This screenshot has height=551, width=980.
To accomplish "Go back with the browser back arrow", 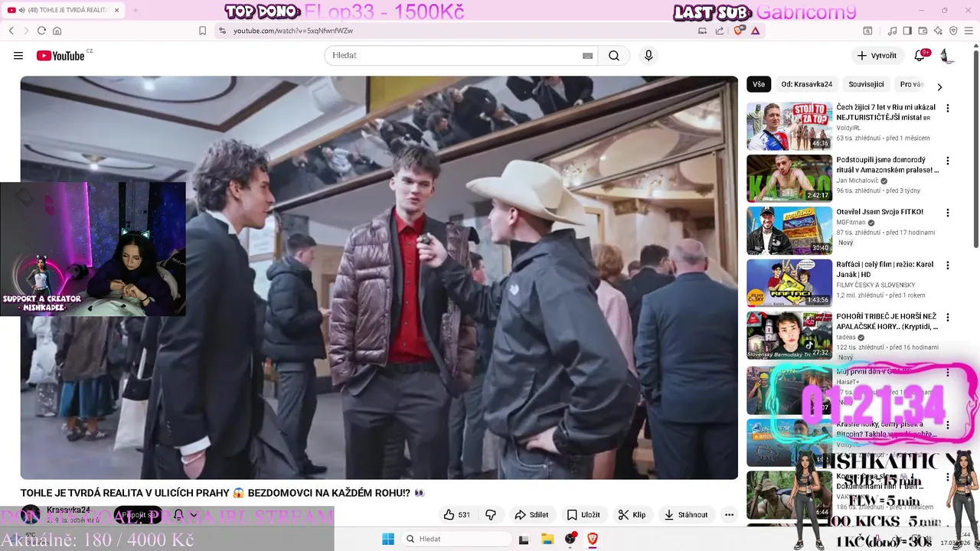I will coord(11,31).
